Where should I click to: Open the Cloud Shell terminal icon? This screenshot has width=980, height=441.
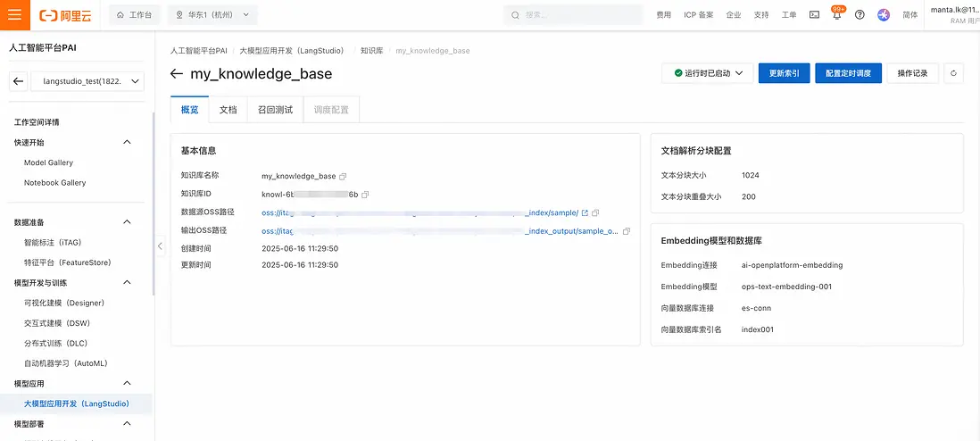pyautogui.click(x=814, y=15)
